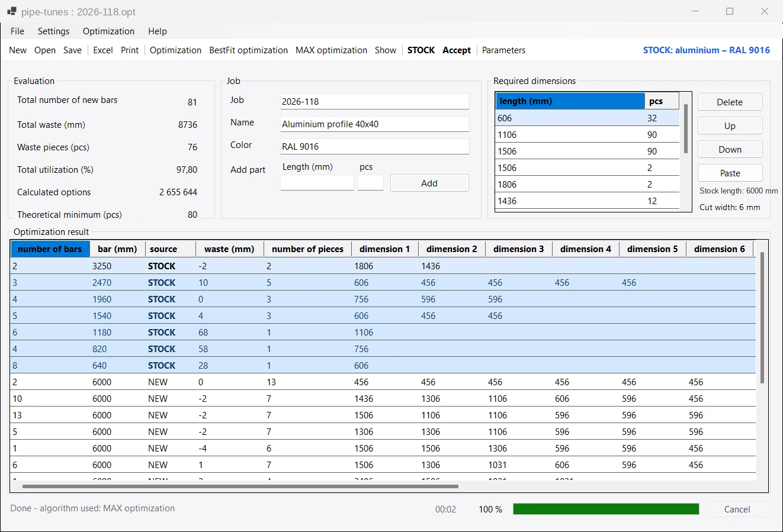The image size is (783, 532).
Task: Click the Paste button
Action: tap(730, 173)
